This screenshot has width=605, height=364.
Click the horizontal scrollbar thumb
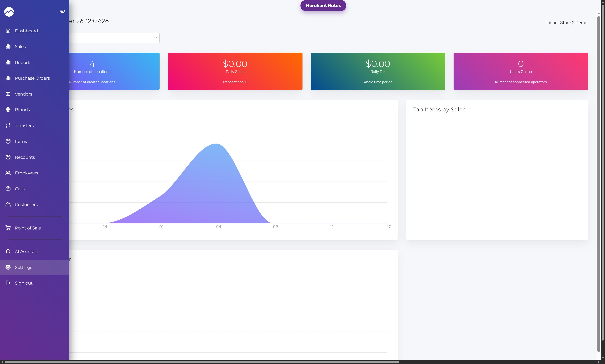tap(202, 362)
